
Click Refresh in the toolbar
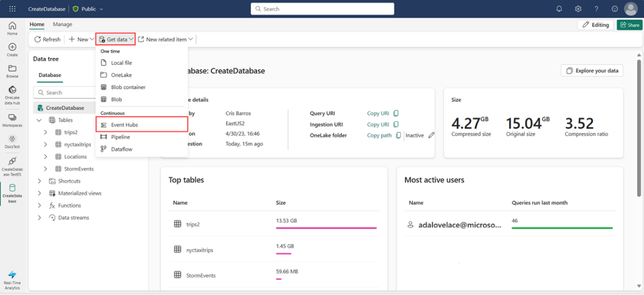click(x=47, y=39)
